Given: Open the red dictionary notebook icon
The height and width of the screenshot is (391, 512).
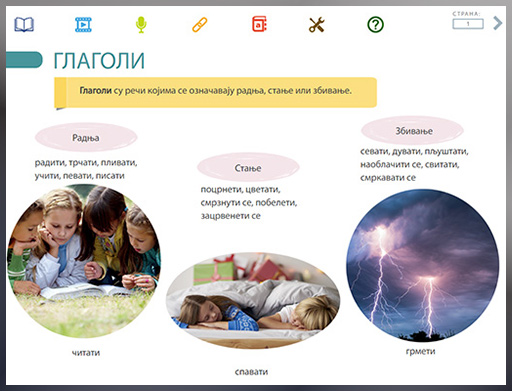Looking at the screenshot, I should point(259,24).
